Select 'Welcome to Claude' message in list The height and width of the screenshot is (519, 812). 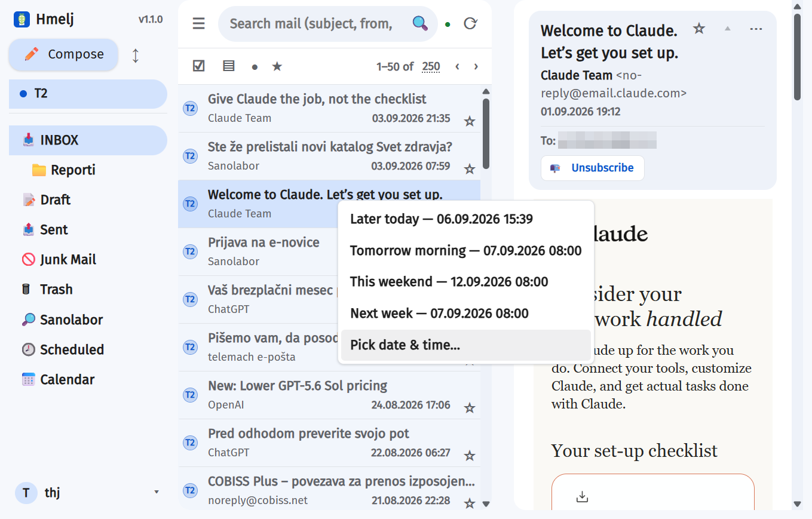pos(329,204)
